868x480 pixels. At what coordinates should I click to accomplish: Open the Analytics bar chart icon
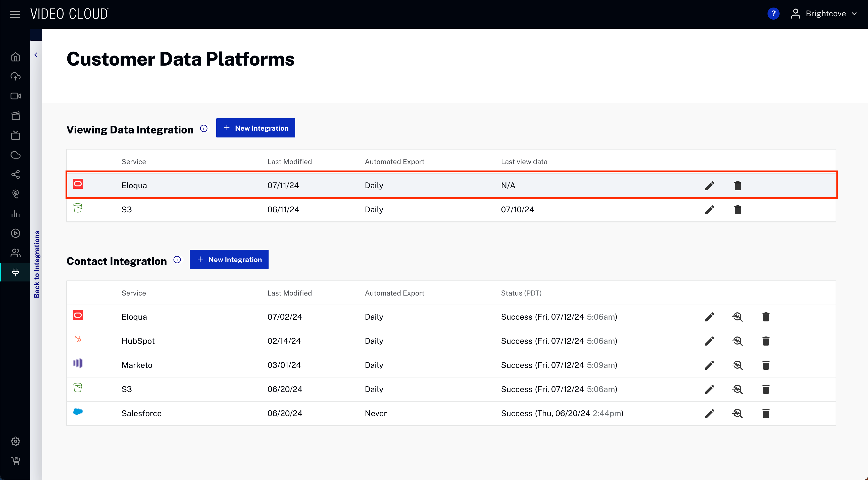pyautogui.click(x=16, y=214)
